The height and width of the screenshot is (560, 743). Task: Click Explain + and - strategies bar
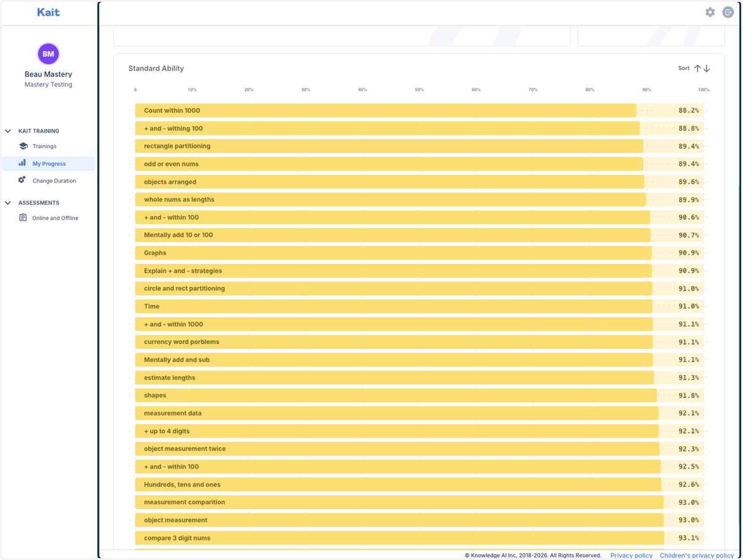[x=394, y=271]
